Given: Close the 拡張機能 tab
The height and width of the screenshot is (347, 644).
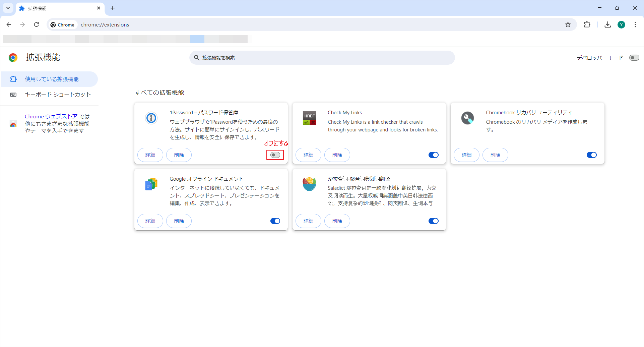Looking at the screenshot, I should (99, 8).
